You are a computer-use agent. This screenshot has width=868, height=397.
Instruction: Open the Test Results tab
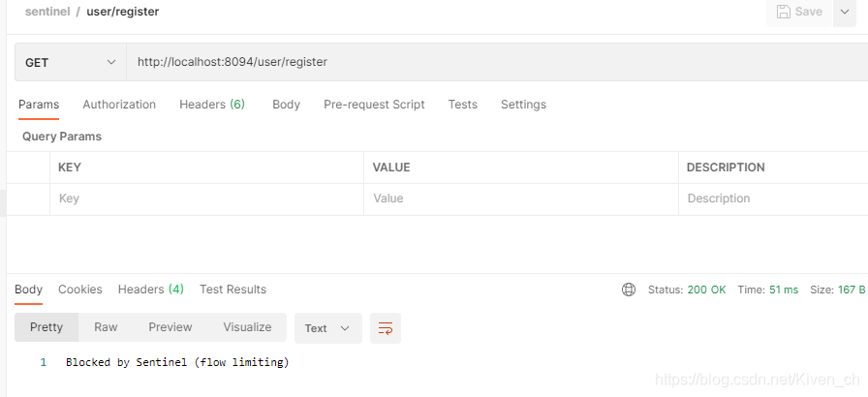(233, 290)
